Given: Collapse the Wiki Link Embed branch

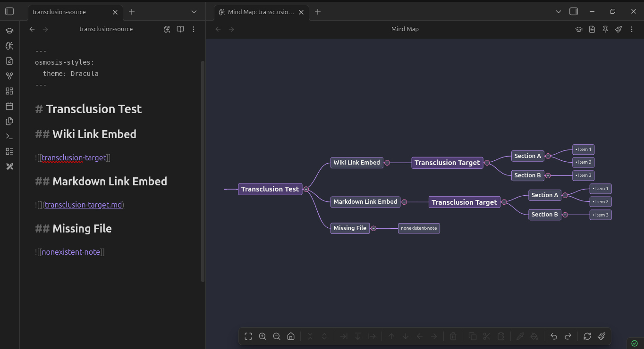Looking at the screenshot, I should coord(387,162).
